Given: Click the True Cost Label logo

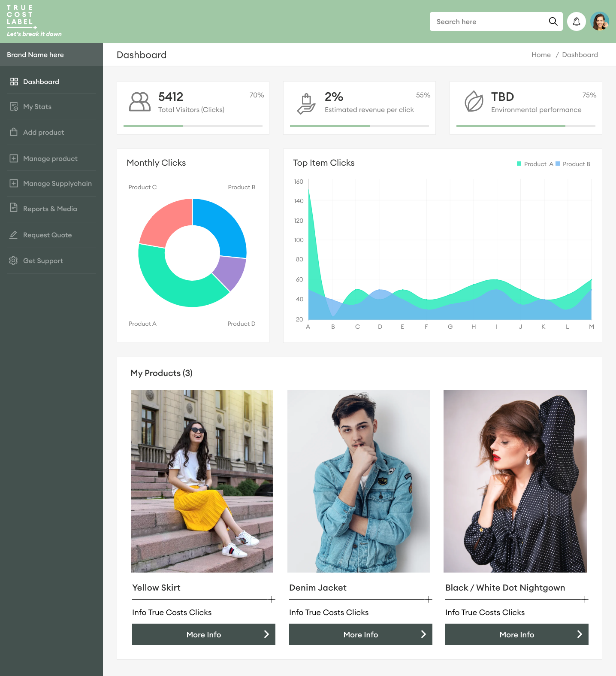Looking at the screenshot, I should coord(34,21).
